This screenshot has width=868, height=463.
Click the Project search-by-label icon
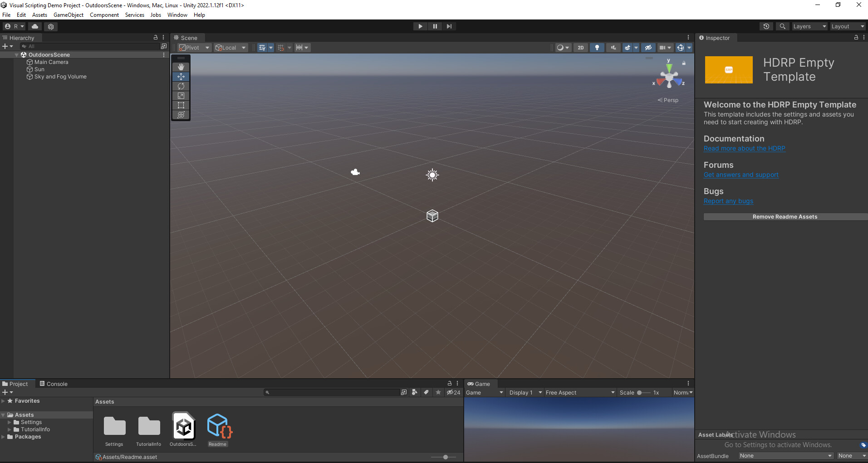coord(426,392)
